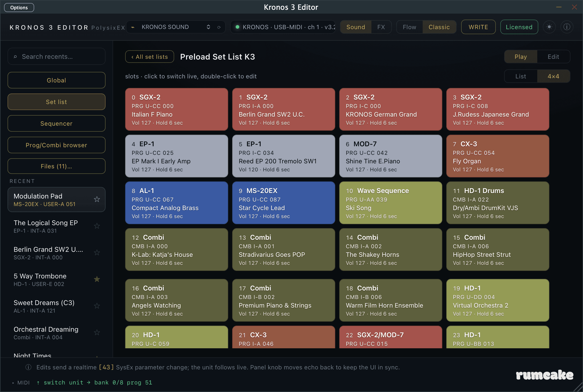Select slot 18 Warm Film Horn Ensemble
The width and height of the screenshot is (583, 392).
(x=391, y=300)
